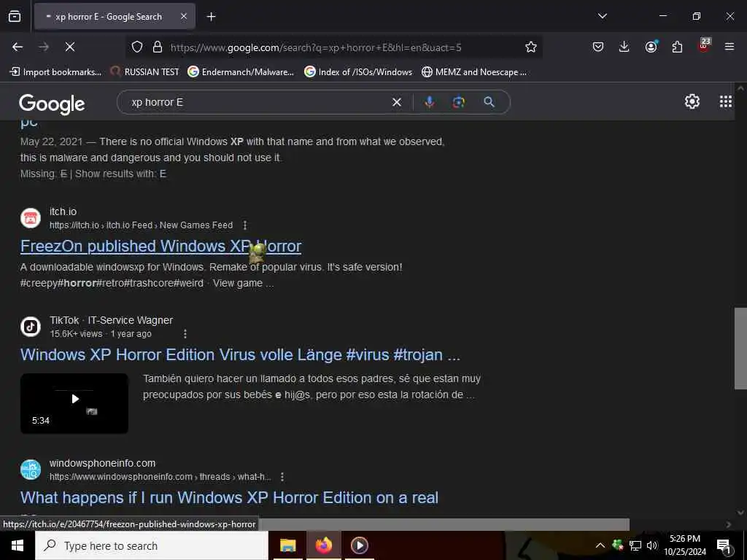Open more options for itch.io result
Image resolution: width=747 pixels, height=560 pixels.
pos(245,225)
